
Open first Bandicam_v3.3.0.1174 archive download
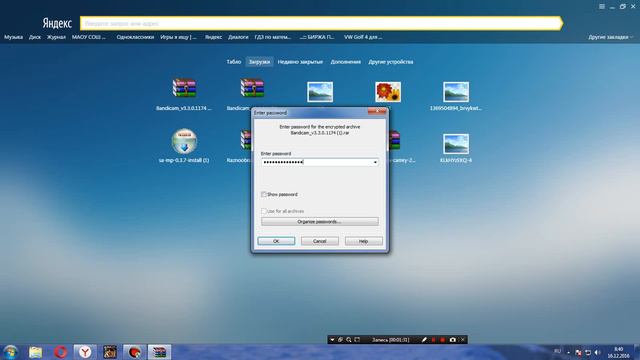pos(184,88)
